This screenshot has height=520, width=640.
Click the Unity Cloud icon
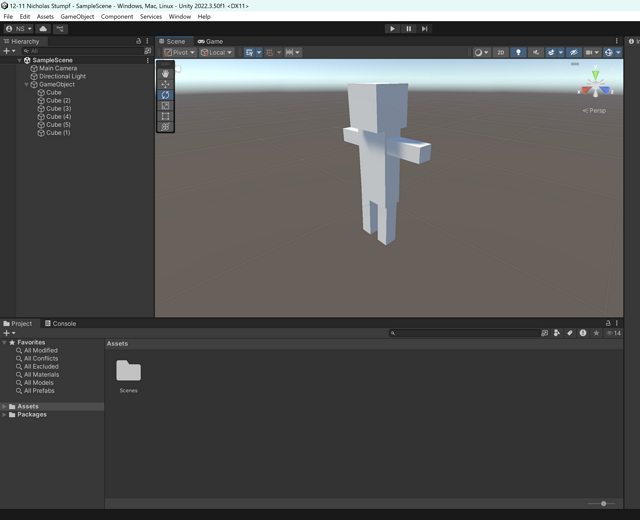click(43, 29)
